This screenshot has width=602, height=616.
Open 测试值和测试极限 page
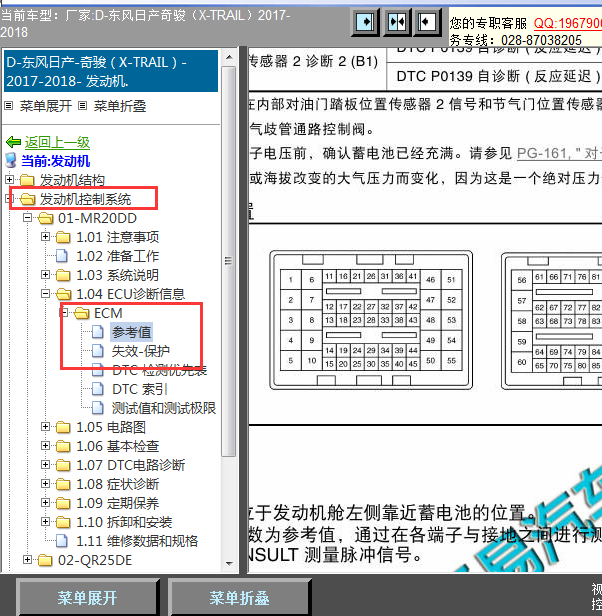(164, 408)
